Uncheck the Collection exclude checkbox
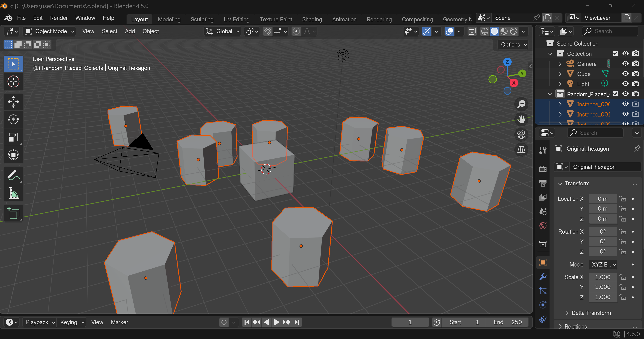Screen dimensions: 644x339 pyautogui.click(x=615, y=54)
